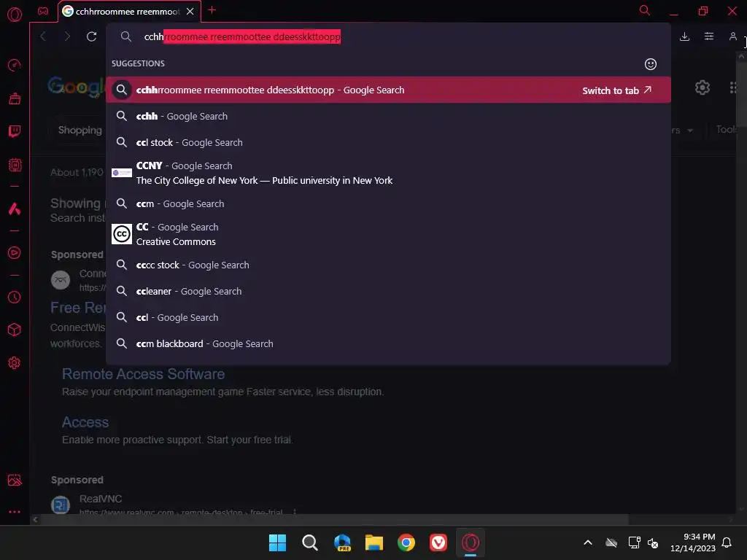Open the Player icon in sidebar
The image size is (747, 560).
pyautogui.click(x=15, y=253)
